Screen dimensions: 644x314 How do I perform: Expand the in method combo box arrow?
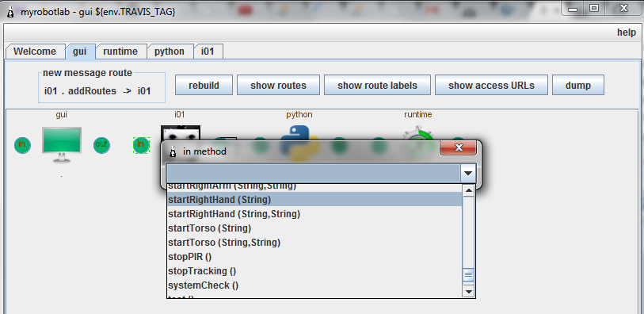pyautogui.click(x=468, y=174)
